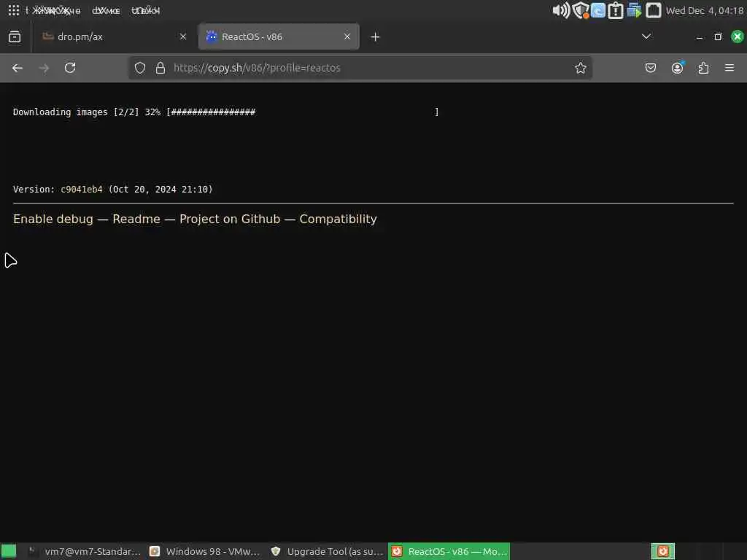Open the clipboard tray icon
Image resolution: width=747 pixels, height=560 pixels.
click(616, 10)
